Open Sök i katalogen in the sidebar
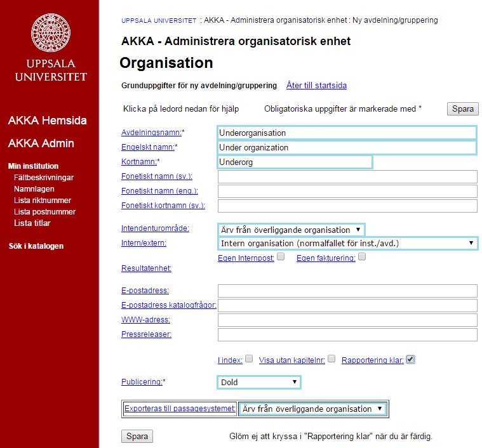 36,246
